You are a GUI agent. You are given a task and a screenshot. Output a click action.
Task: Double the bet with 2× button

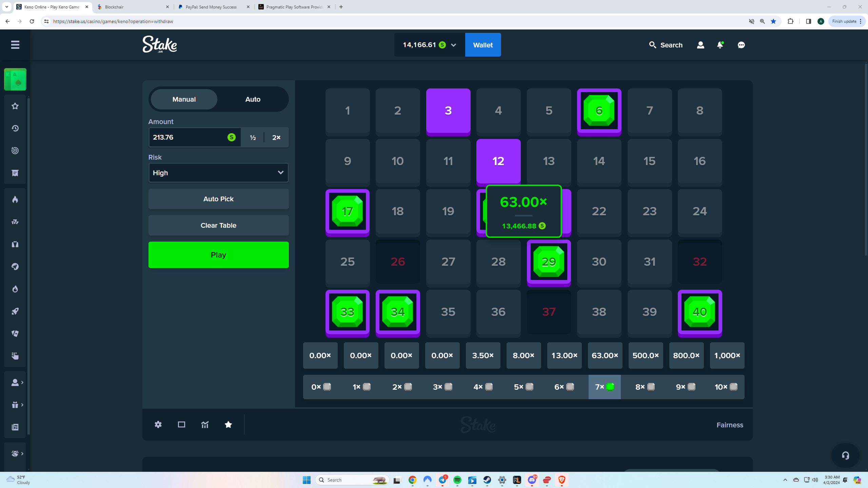click(276, 137)
